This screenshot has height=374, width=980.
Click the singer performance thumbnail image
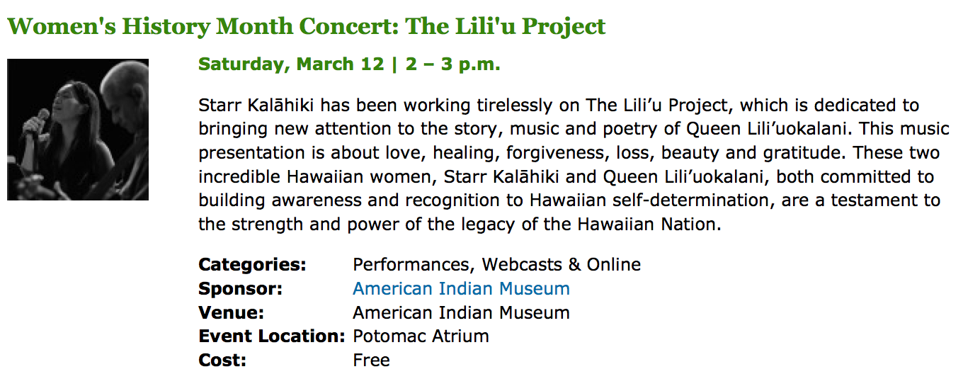(78, 130)
